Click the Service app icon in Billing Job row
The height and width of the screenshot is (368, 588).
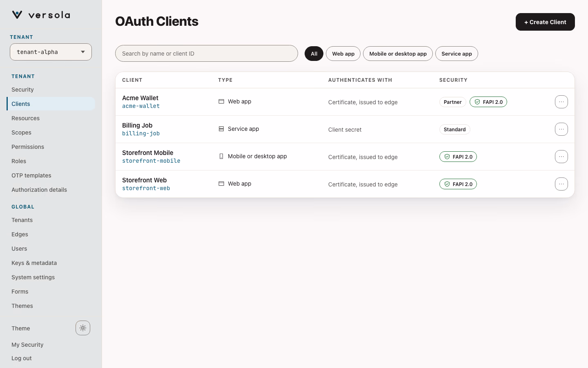click(221, 129)
